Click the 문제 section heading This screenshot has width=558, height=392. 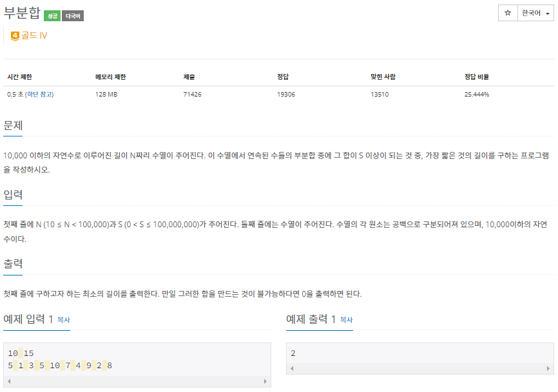point(13,126)
